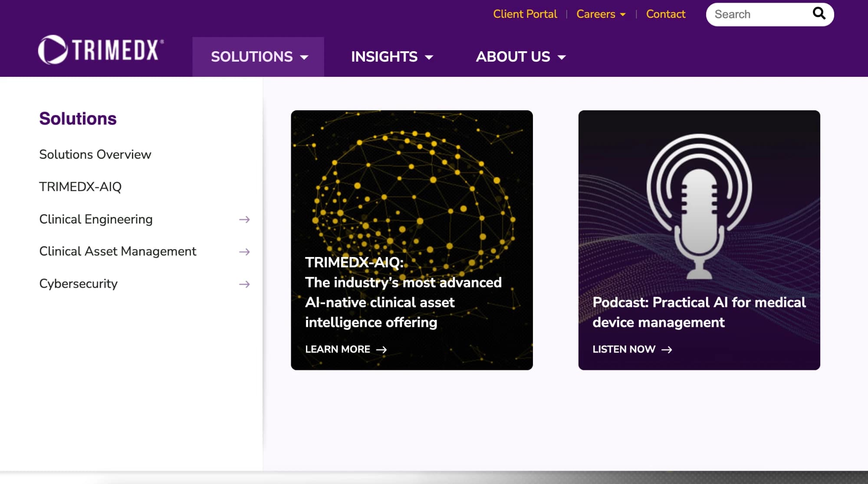
Task: Click the arrow next to Clinical Engineering
Action: click(x=244, y=220)
